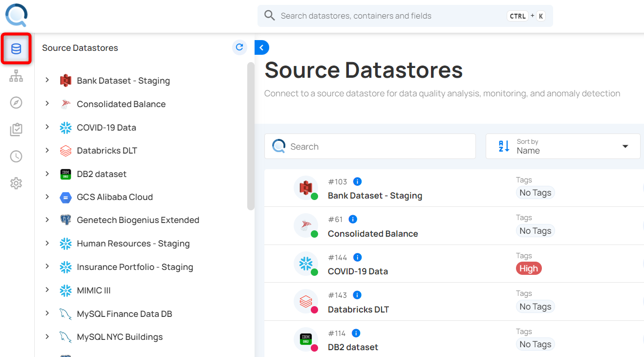Viewport: 644px width, 357px height.
Task: Click GCS Alibaba Cloud tree icon
Action: tap(65, 197)
